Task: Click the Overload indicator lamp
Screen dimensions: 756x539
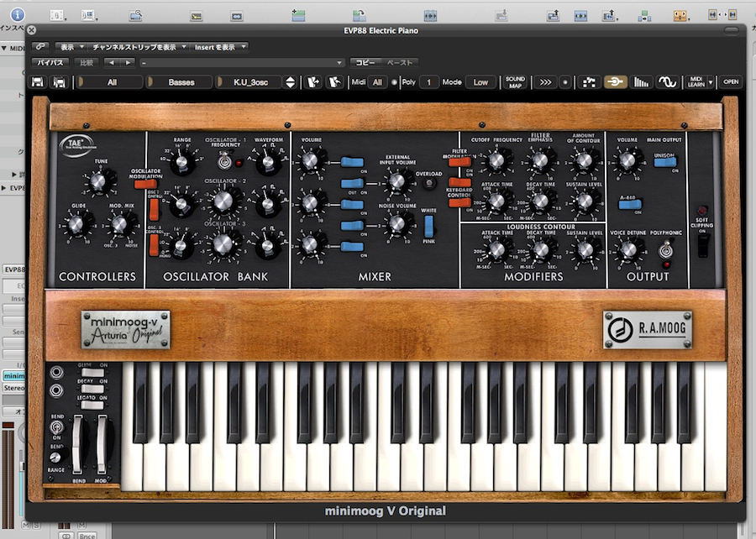Action: pos(428,184)
